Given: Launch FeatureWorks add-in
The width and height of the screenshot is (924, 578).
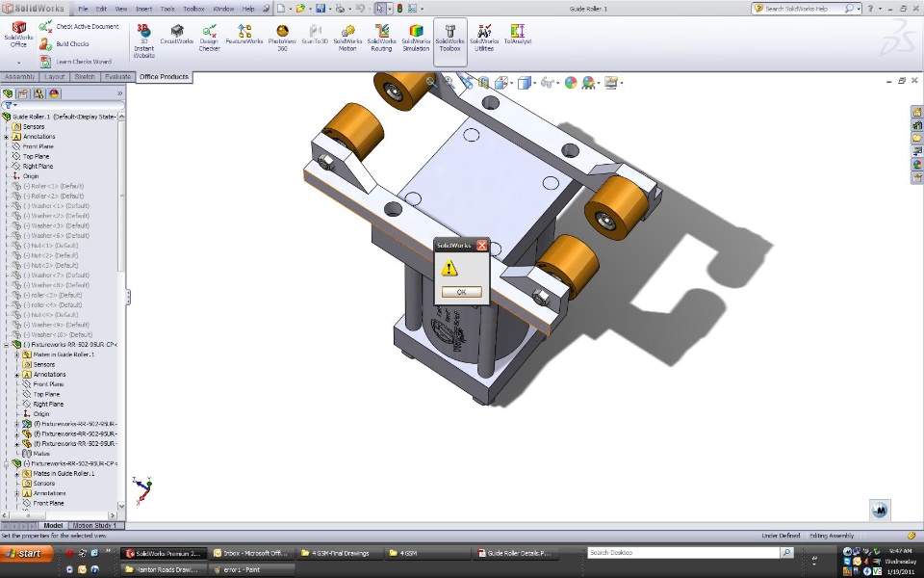Looking at the screenshot, I should tap(244, 35).
